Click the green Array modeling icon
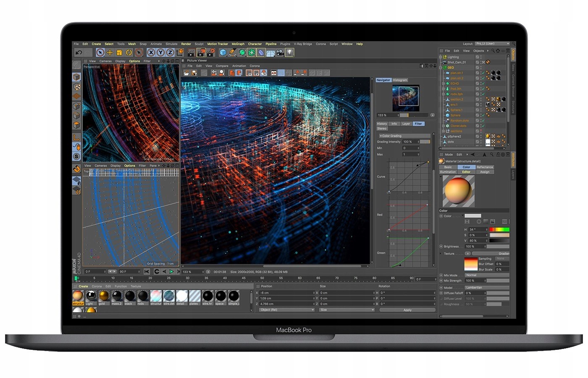588x378 pixels. [252, 52]
